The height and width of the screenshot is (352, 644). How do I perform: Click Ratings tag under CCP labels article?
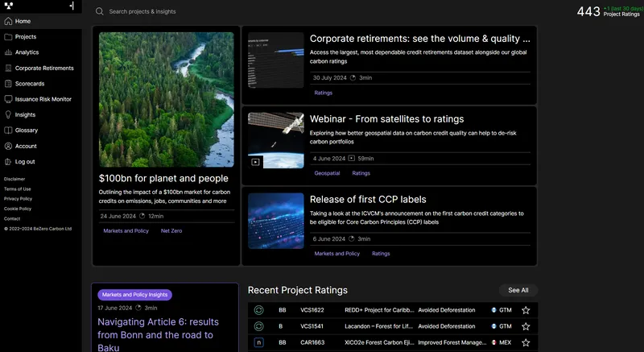[381, 254]
